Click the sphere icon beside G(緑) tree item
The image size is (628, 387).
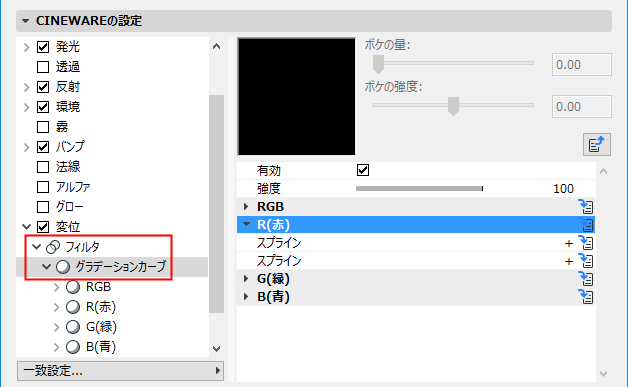(x=73, y=327)
